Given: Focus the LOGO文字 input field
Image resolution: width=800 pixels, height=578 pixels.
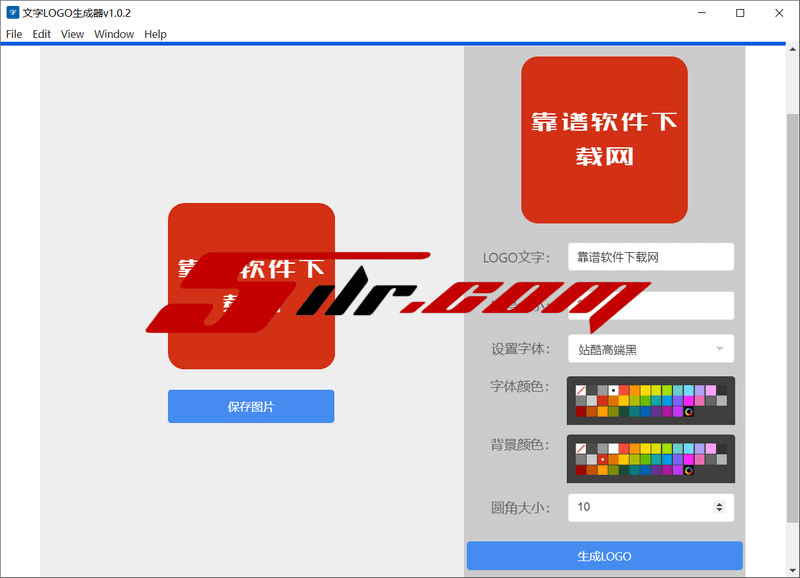Looking at the screenshot, I should 651,257.
